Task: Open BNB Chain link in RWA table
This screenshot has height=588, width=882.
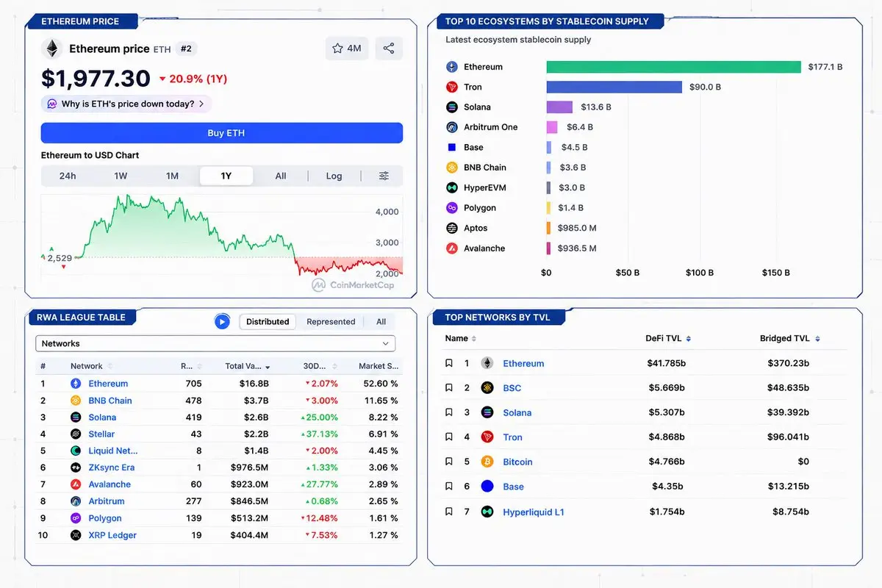Action: coord(110,401)
